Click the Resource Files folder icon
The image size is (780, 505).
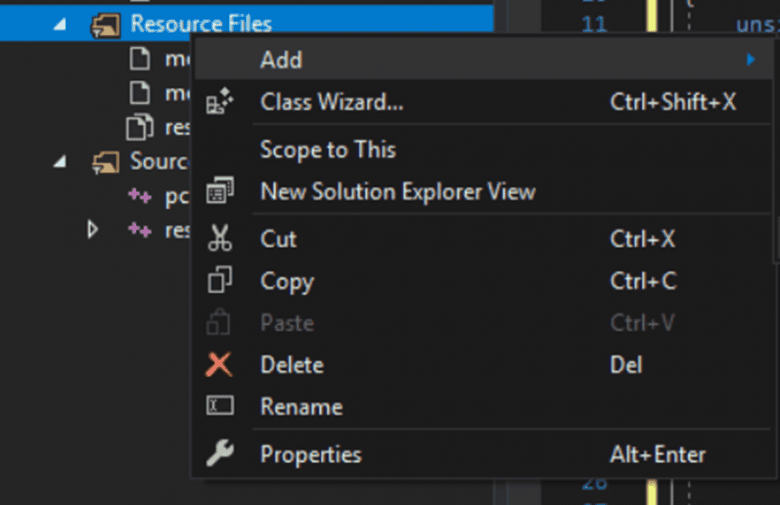click(105, 24)
